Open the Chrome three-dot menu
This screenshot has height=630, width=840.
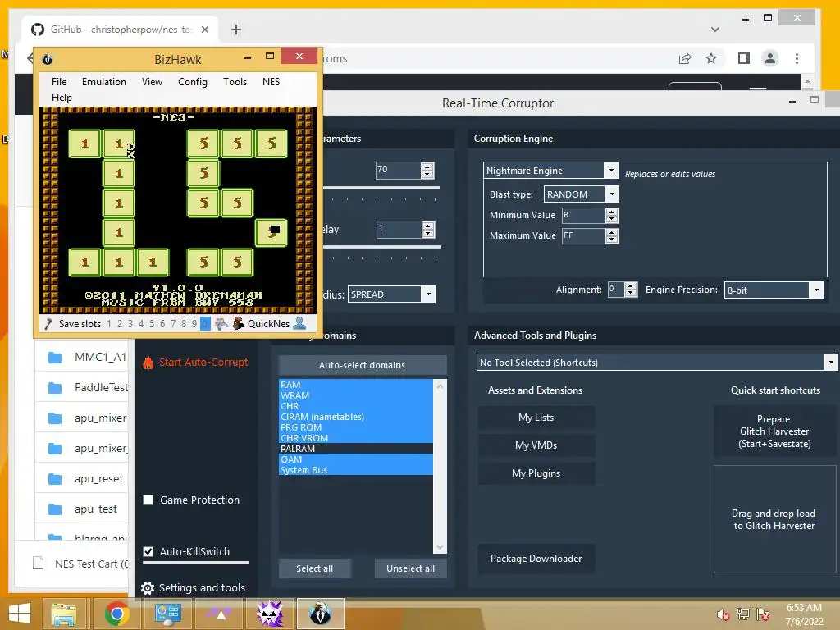(797, 58)
